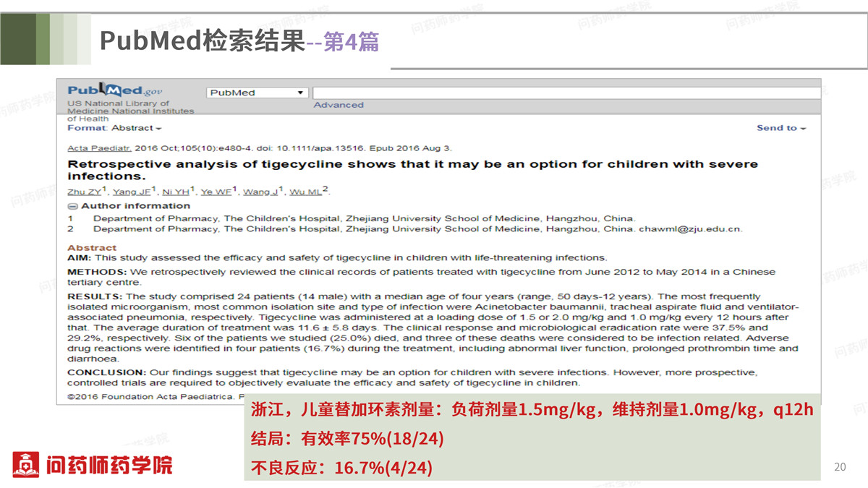Screen dimensions: 868x488
Task: Open author Zhu ZY link
Action: (85, 192)
